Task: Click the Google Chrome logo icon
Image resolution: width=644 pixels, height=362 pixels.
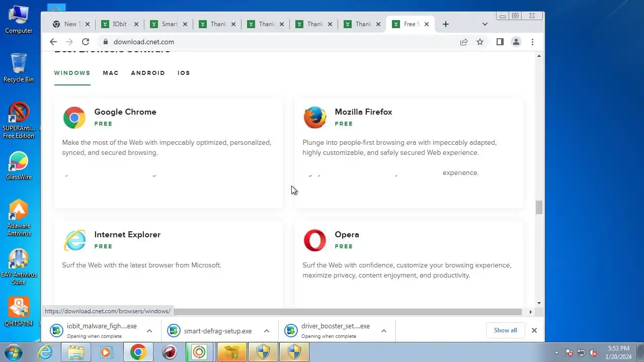Action: (x=74, y=118)
